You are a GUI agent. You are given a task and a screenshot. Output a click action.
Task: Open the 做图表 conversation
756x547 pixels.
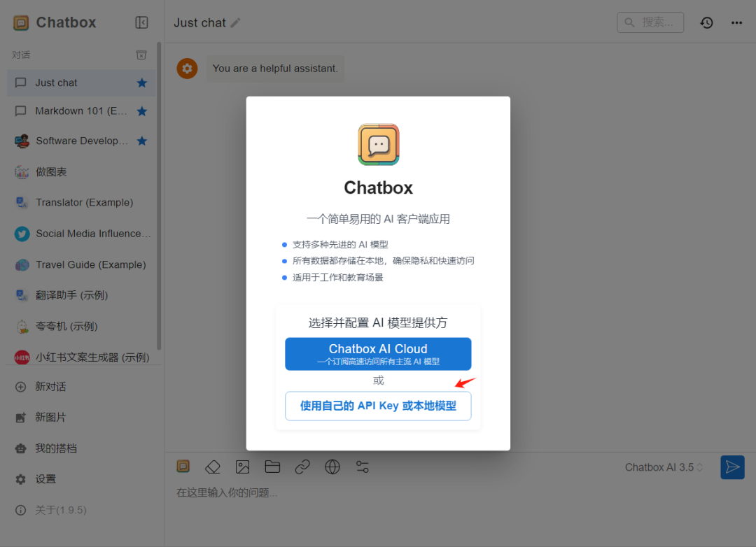coord(81,172)
